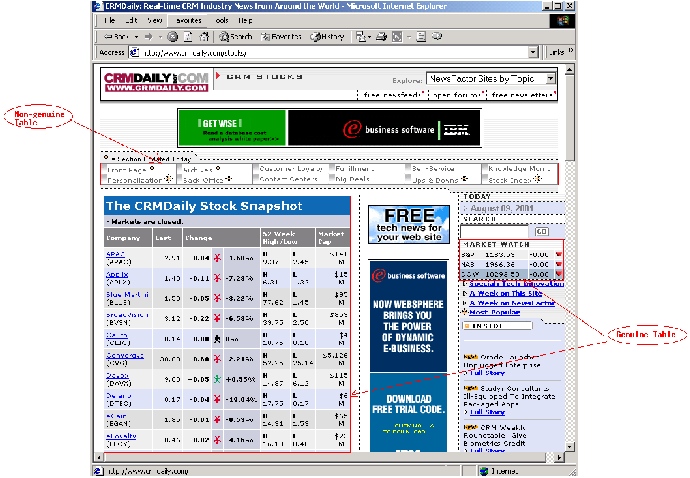Go to the Home page icon
Image resolution: width=690 pixels, height=478 pixels.
tap(204, 37)
